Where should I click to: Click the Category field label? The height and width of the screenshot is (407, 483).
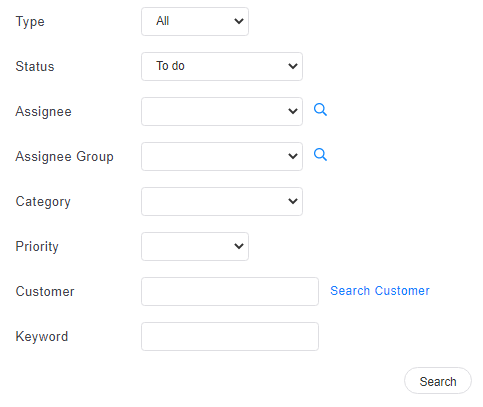(x=43, y=202)
